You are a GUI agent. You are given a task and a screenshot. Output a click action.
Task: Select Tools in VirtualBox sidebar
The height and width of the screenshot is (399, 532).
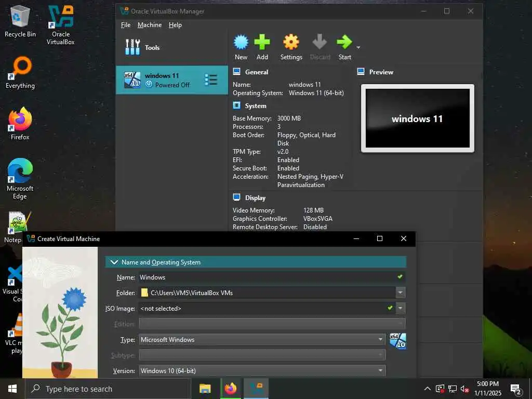click(171, 47)
